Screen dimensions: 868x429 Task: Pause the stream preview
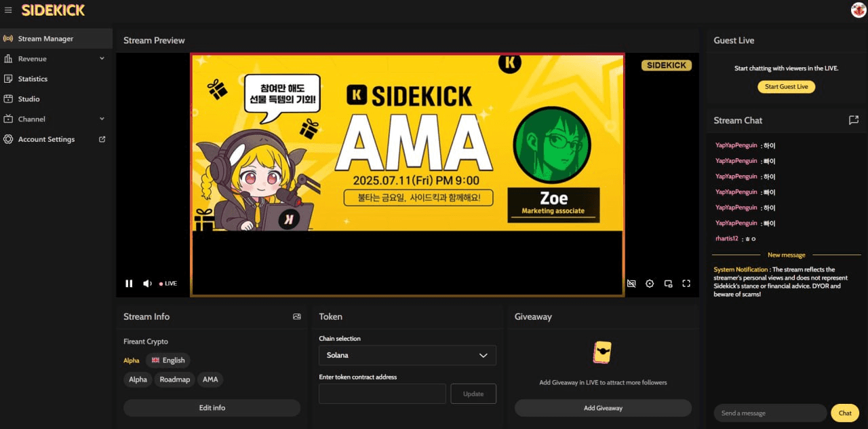pos(129,284)
